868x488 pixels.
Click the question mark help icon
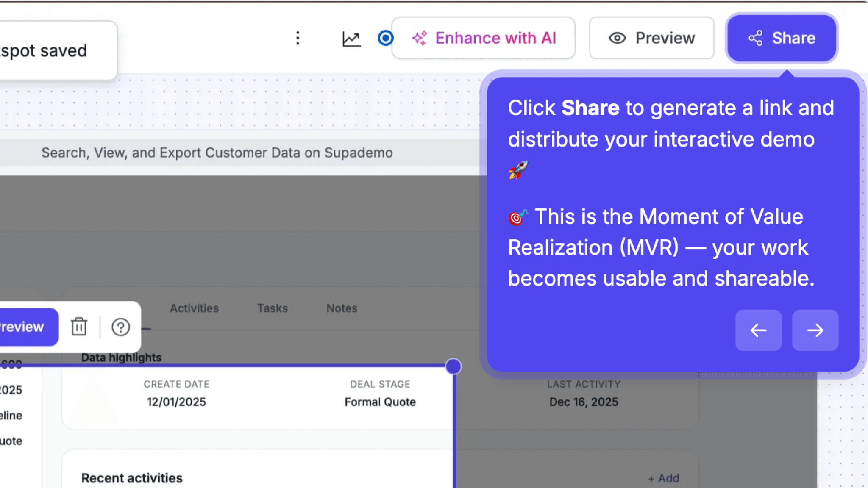coord(120,327)
